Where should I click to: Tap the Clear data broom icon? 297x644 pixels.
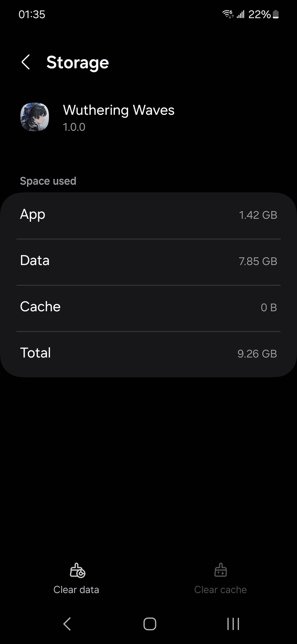pyautogui.click(x=77, y=570)
